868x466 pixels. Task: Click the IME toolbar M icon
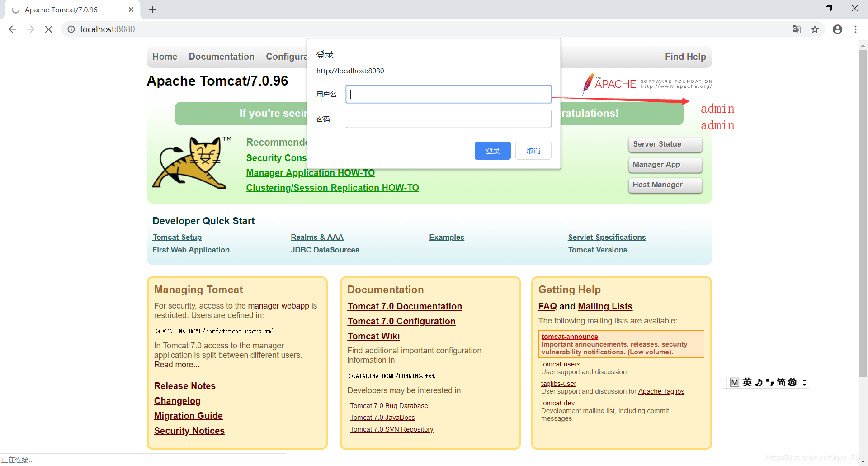pos(735,382)
